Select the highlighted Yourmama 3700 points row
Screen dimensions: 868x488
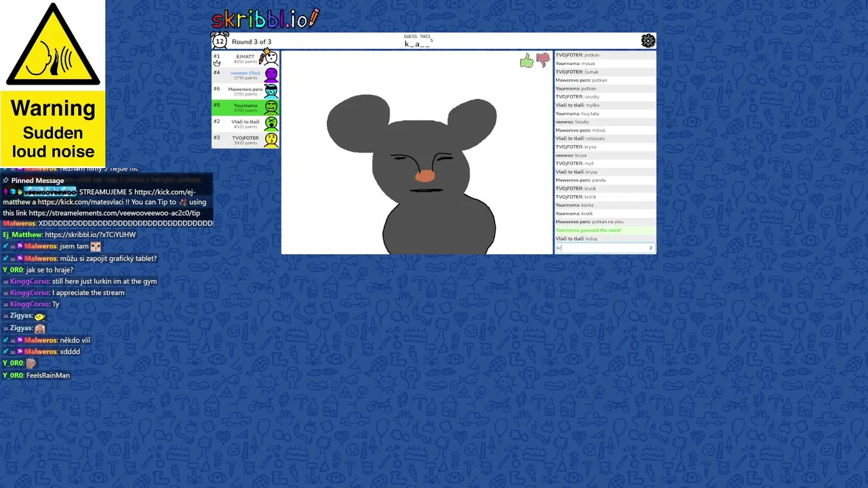click(245, 108)
